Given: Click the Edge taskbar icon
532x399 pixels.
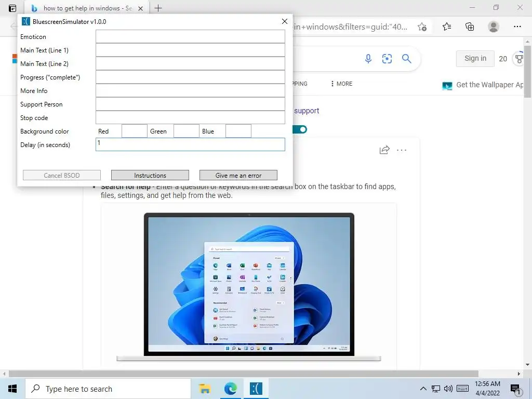Looking at the screenshot, I should [x=230, y=389].
